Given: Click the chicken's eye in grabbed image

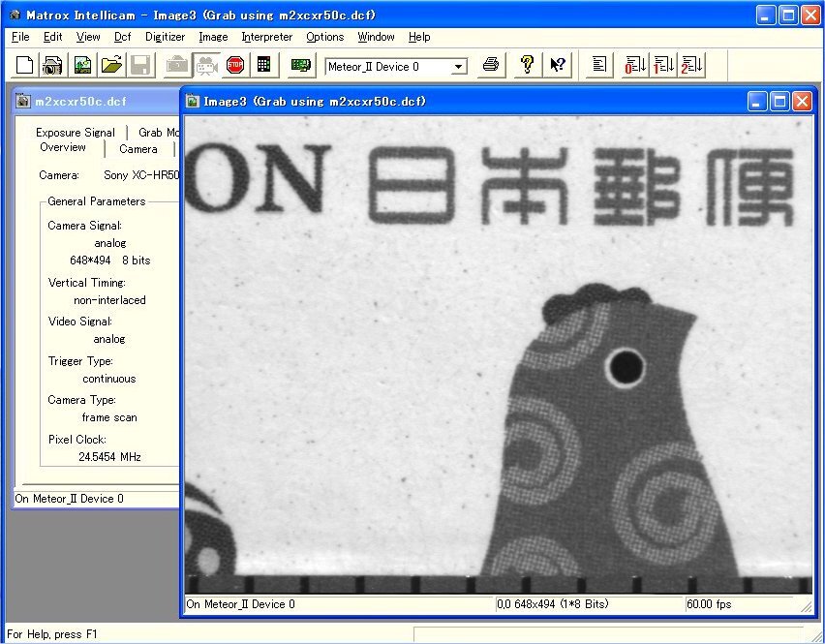Looking at the screenshot, I should point(625,366).
